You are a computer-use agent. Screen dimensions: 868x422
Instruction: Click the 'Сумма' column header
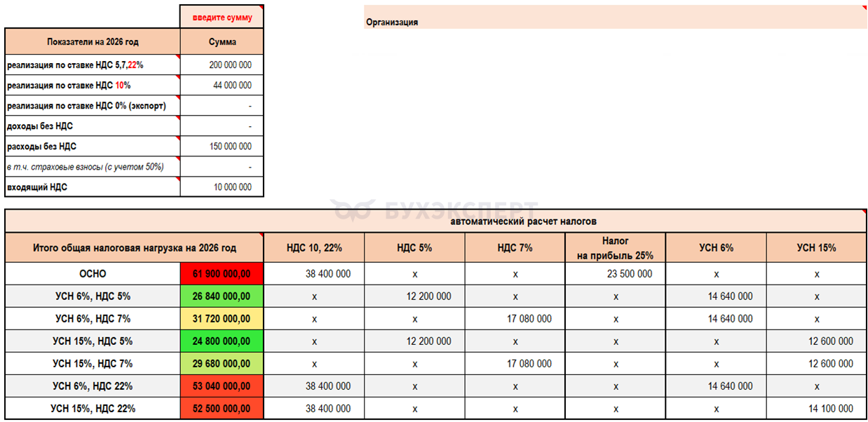click(x=222, y=42)
